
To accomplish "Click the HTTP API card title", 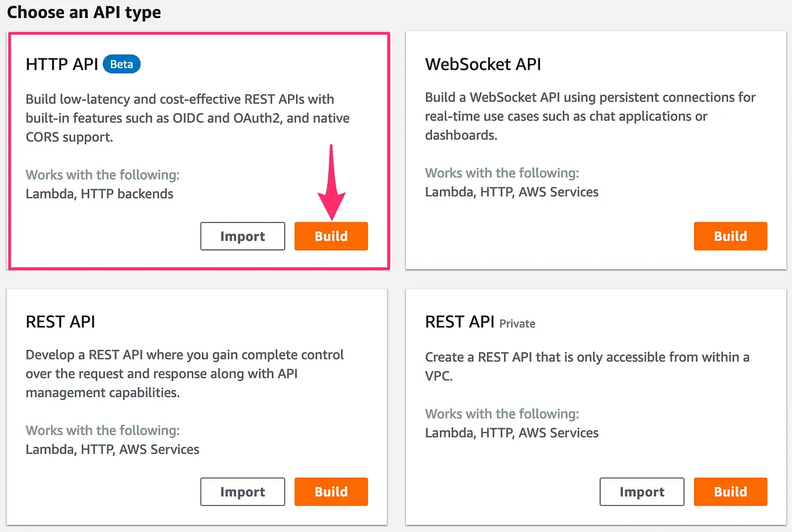I will coord(61,64).
